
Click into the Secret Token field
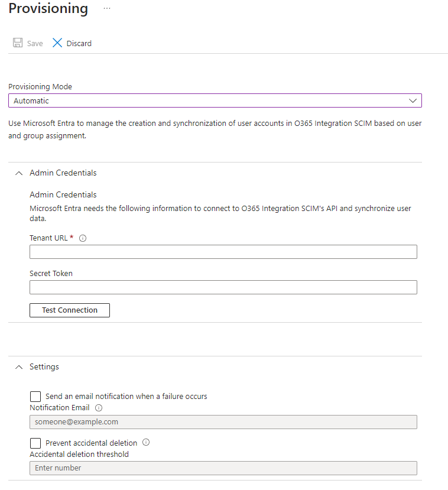(x=223, y=287)
